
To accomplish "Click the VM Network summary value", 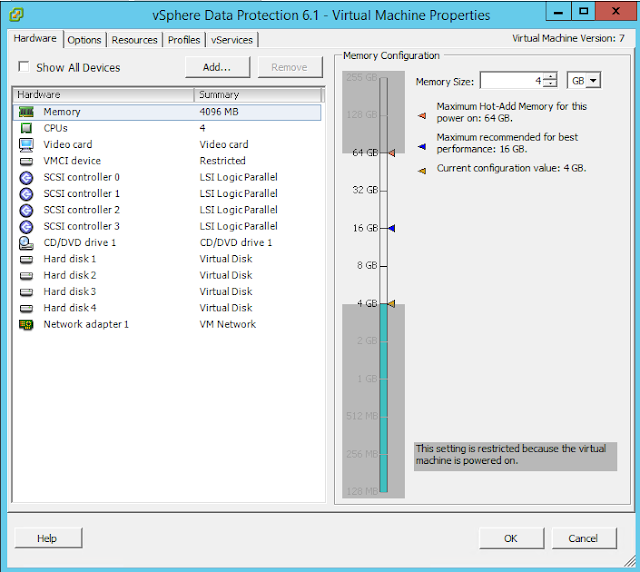I will coord(228,324).
